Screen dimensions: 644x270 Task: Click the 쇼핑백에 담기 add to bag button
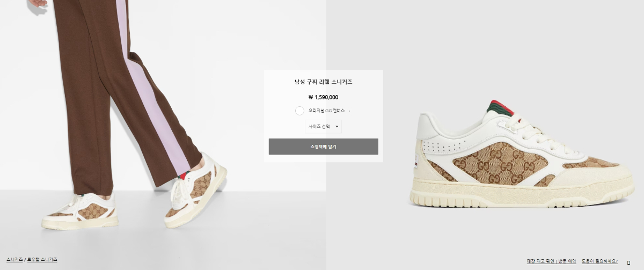click(324, 147)
